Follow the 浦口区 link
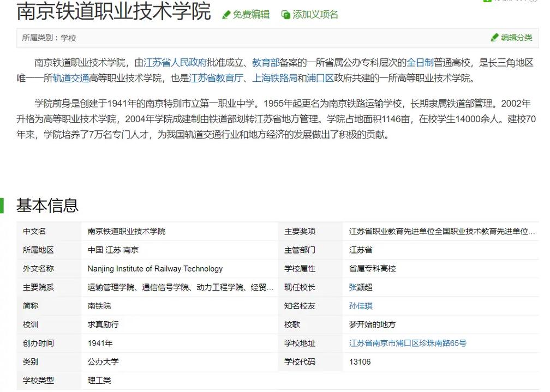 pyautogui.click(x=320, y=78)
